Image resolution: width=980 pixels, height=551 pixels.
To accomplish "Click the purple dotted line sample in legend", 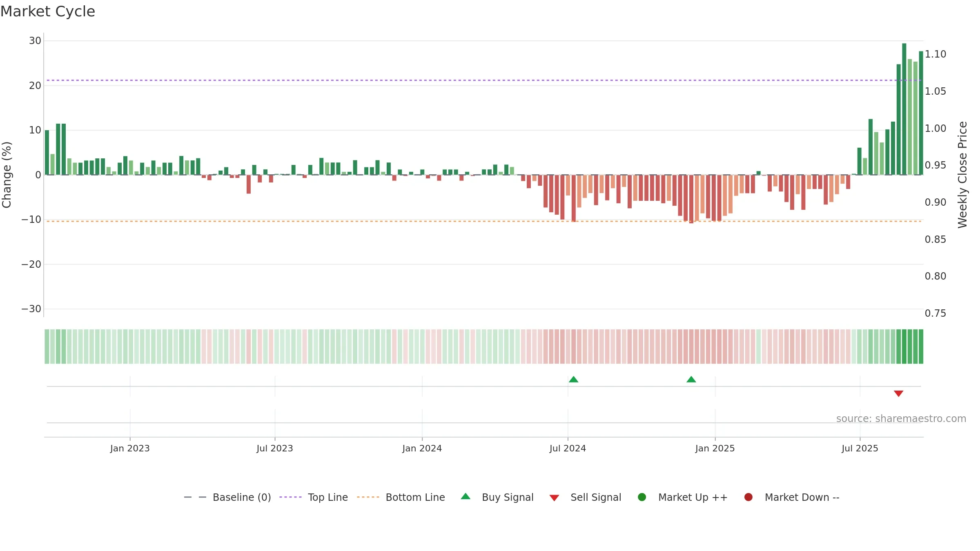I will [290, 497].
